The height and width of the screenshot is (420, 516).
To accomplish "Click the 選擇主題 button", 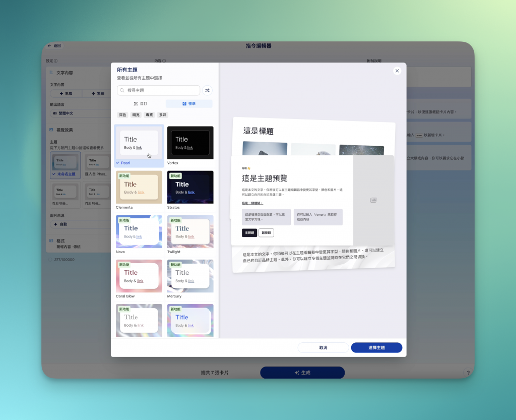I will point(376,347).
